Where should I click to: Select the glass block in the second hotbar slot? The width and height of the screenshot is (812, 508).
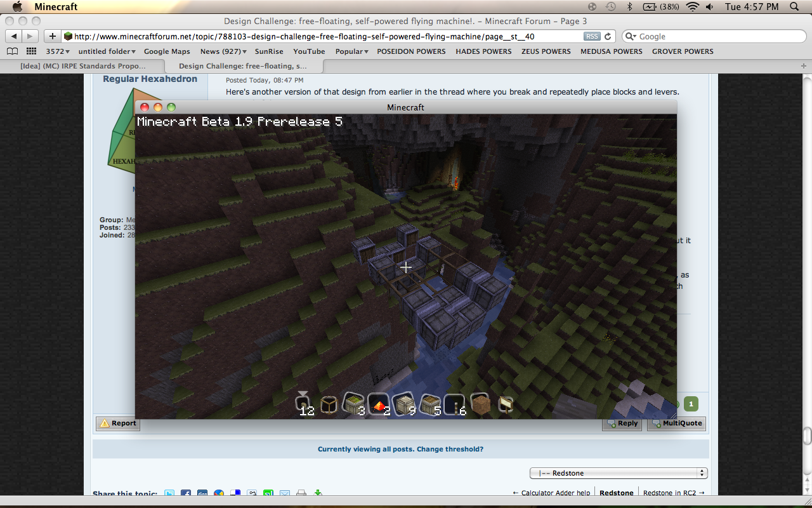click(329, 403)
